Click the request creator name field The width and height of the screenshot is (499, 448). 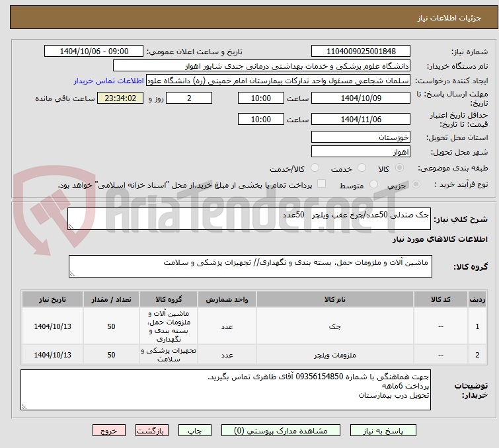278,81
